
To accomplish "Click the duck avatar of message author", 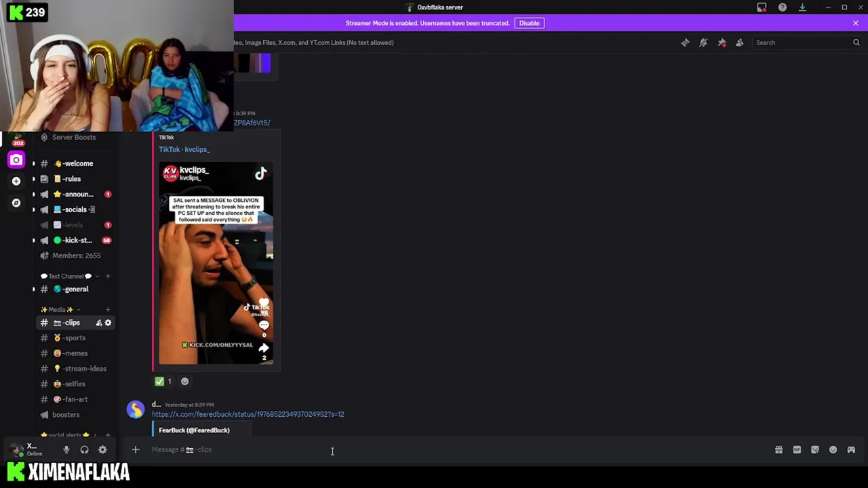I will 136,409.
